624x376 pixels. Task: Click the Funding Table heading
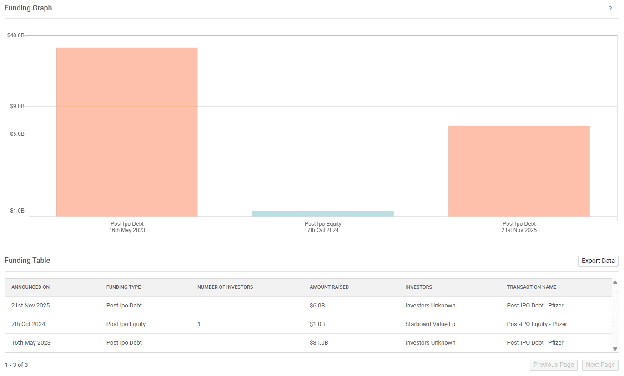click(27, 261)
